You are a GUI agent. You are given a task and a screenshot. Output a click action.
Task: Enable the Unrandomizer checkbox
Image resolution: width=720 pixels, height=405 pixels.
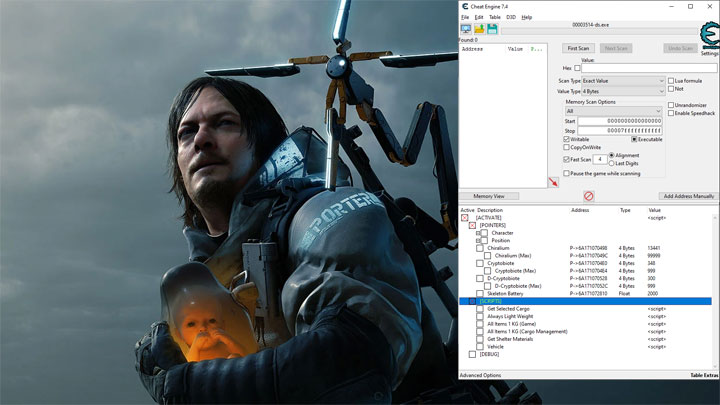[x=671, y=105]
